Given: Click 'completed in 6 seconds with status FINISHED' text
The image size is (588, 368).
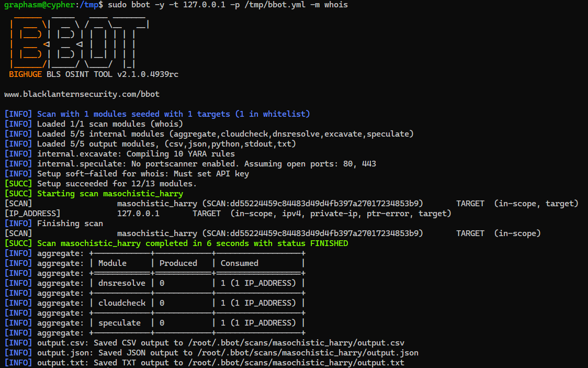Looking at the screenshot, I should (x=246, y=243).
